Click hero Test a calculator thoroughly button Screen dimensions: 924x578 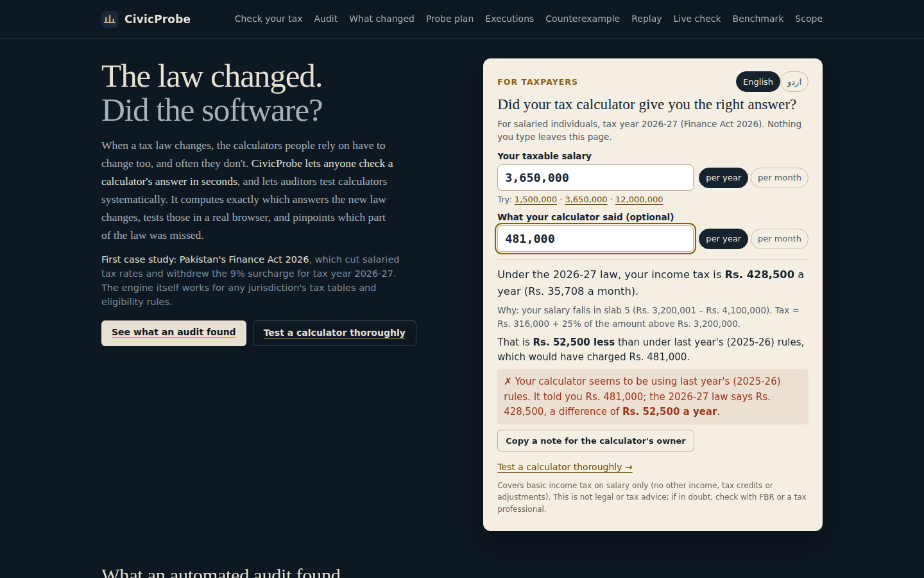pos(334,333)
